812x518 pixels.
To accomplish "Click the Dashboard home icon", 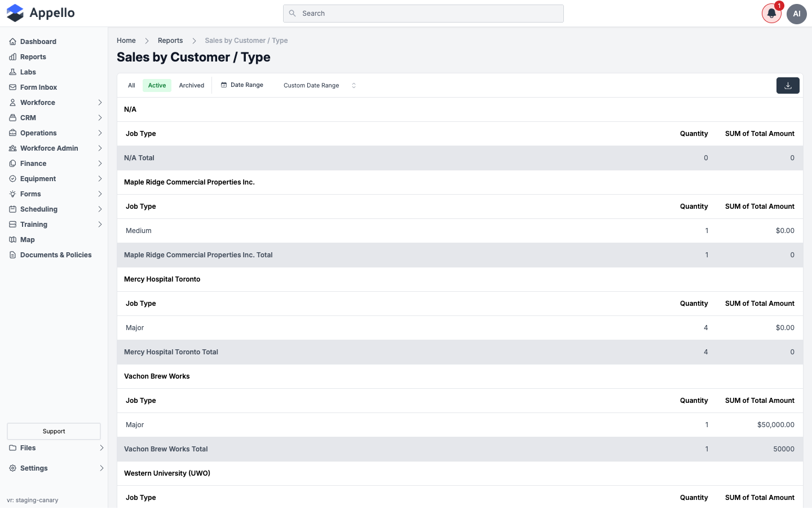I will [12, 42].
